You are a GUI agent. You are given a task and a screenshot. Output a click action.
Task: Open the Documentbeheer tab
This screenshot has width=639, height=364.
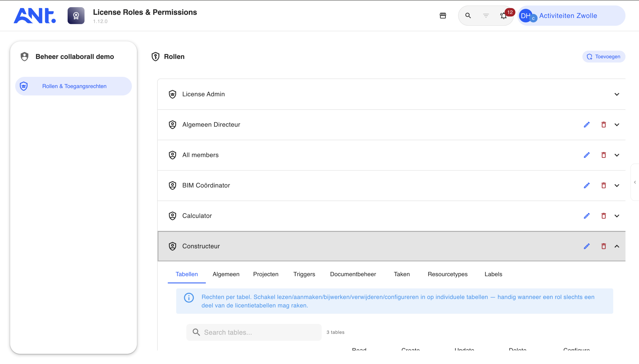pos(353,274)
